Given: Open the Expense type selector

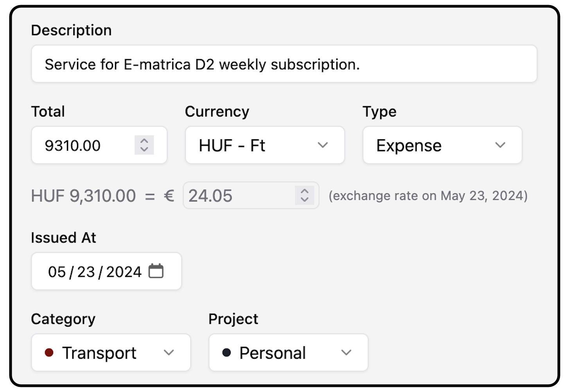Looking at the screenshot, I should click(430, 145).
